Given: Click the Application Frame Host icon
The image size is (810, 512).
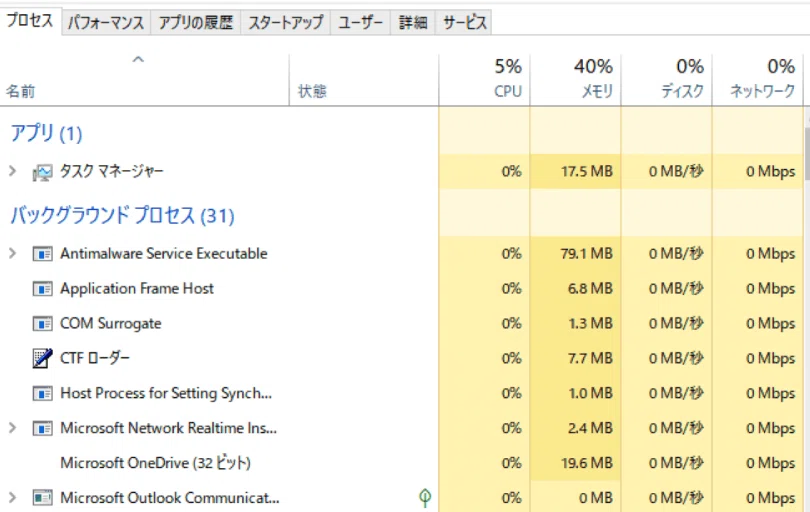Looking at the screenshot, I should click(x=42, y=289).
